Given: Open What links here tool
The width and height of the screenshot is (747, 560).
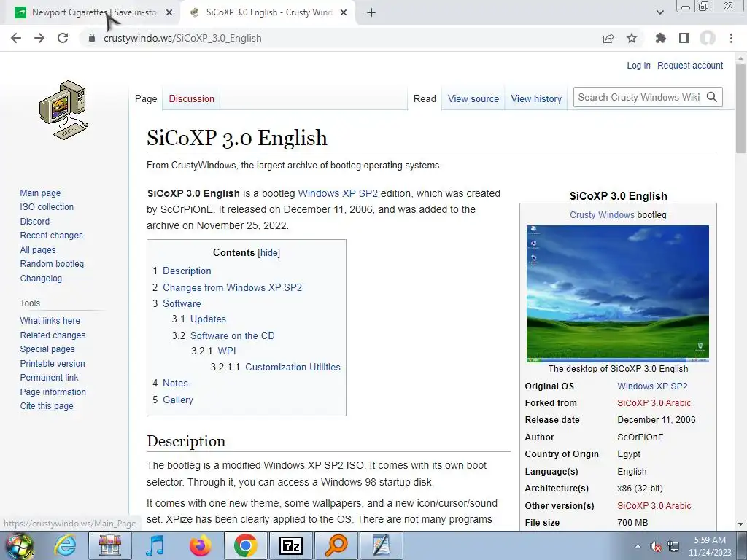Looking at the screenshot, I should [50, 321].
